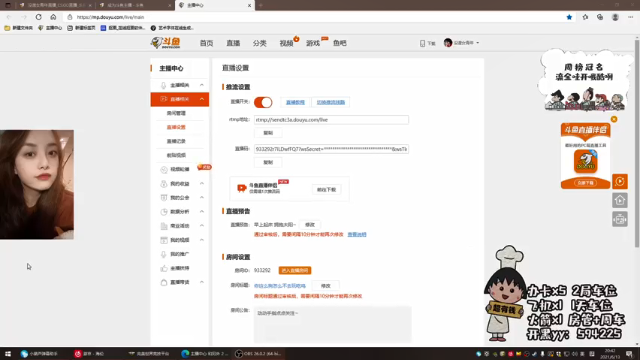Collapse the highlighted orange sidebar section
Viewport: 640px width, 360px height.
click(x=202, y=99)
